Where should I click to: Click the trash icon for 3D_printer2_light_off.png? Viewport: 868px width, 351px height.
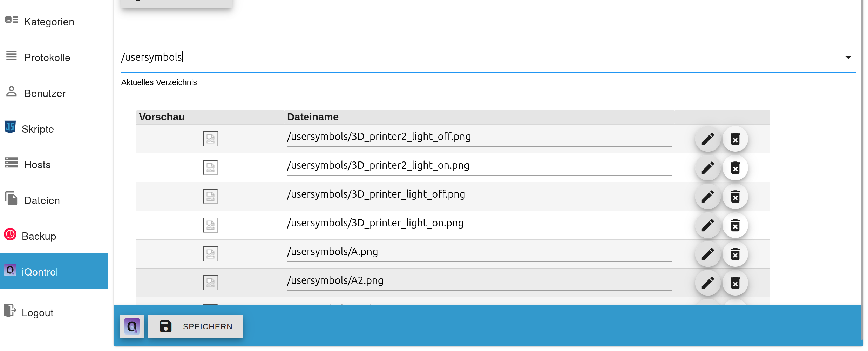coord(735,139)
